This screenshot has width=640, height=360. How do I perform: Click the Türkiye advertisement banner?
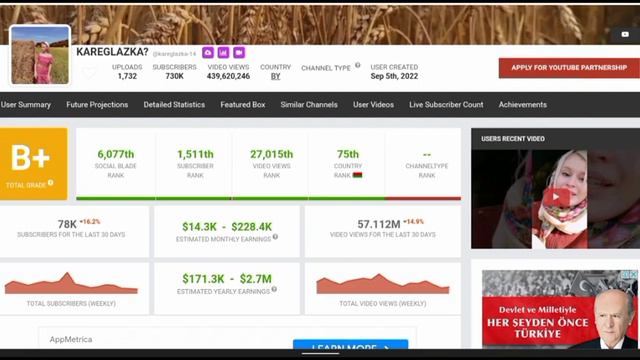tap(560, 309)
